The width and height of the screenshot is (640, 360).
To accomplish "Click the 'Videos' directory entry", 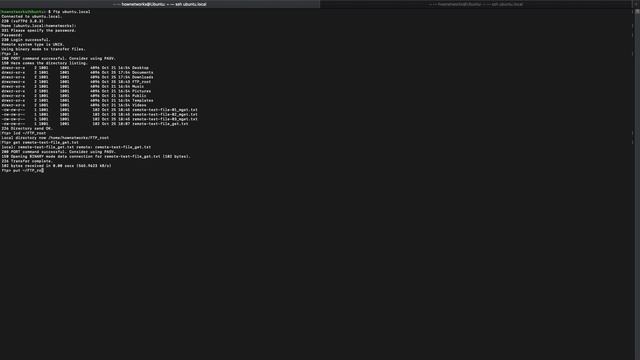I will point(139,105).
